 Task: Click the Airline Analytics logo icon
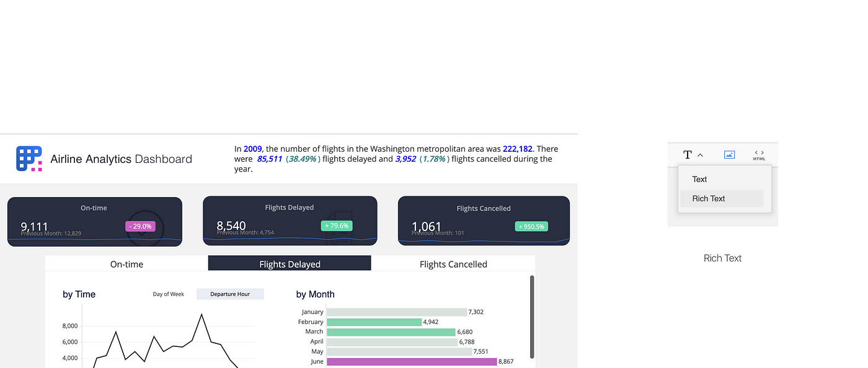[29, 159]
